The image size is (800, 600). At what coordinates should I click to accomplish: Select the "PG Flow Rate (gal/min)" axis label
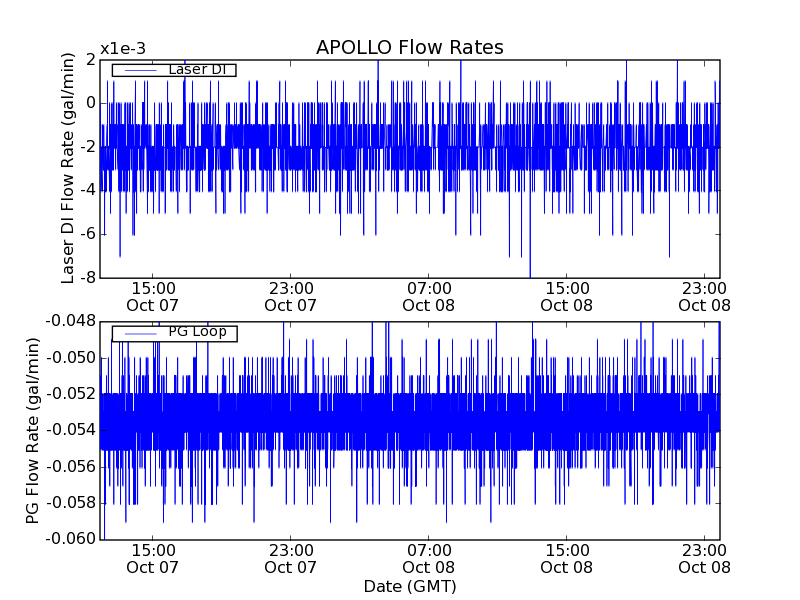coord(33,431)
